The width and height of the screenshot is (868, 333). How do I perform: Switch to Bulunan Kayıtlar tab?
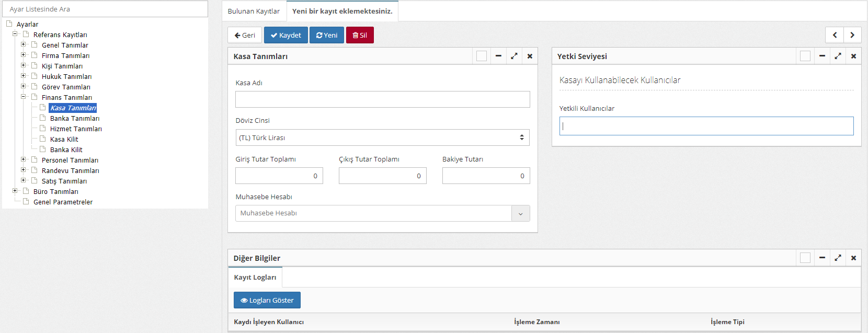point(254,11)
